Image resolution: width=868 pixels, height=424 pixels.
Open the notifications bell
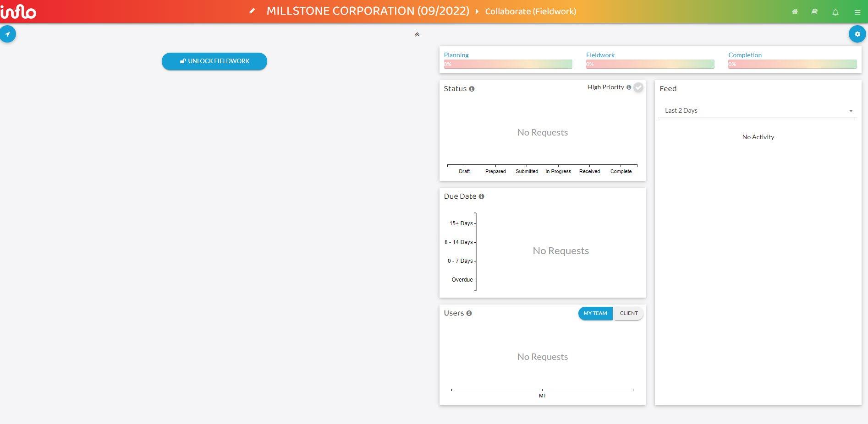tap(835, 12)
